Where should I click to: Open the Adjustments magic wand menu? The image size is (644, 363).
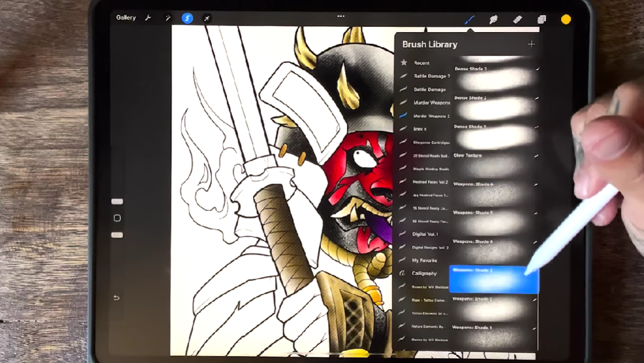pos(168,18)
